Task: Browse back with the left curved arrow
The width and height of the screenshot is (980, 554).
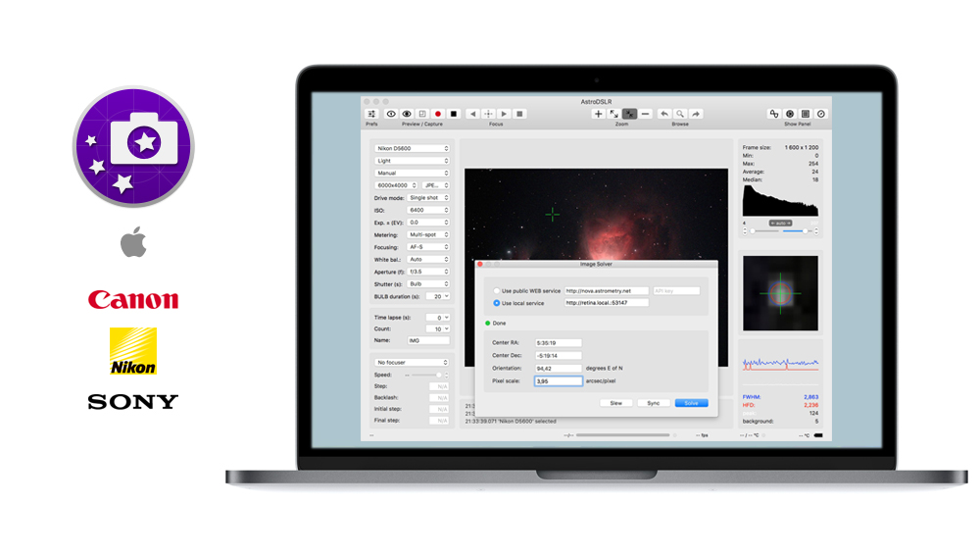Action: (x=664, y=114)
